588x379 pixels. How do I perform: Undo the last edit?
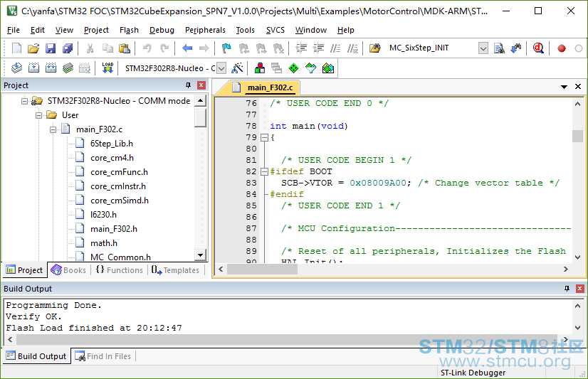tap(147, 48)
